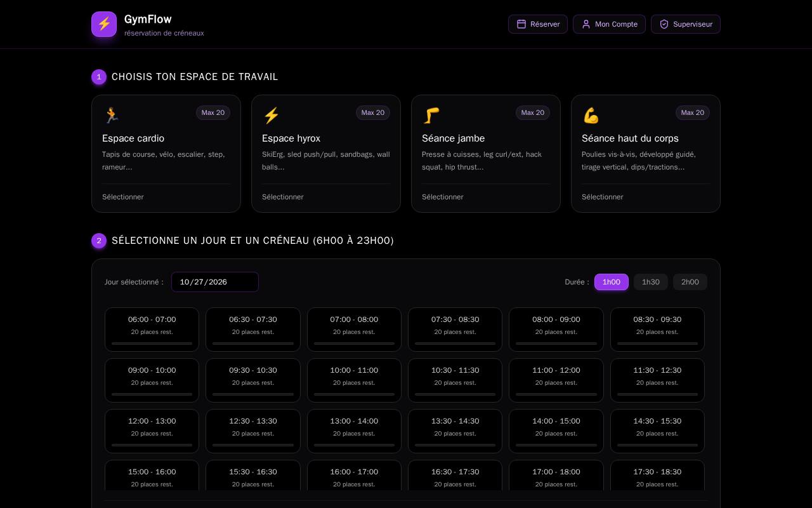Screen dimensions: 812x508
Task: Choose the 09:30 - 10:30 slot
Action: (253, 380)
